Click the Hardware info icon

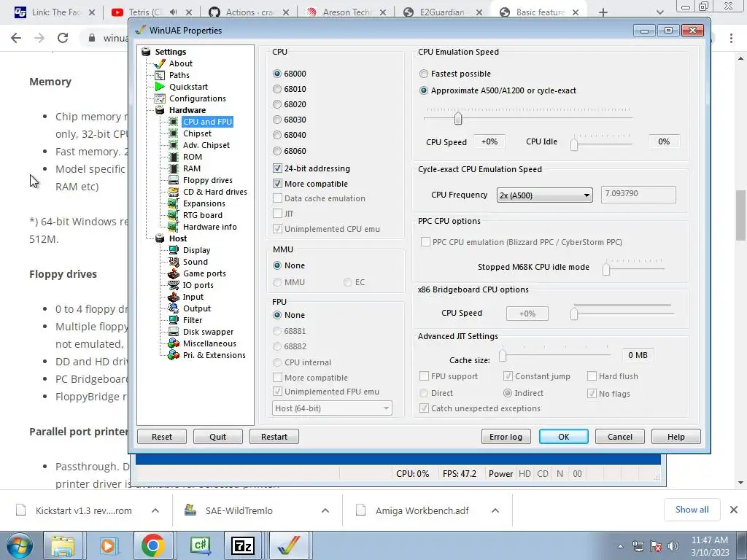pyautogui.click(x=174, y=227)
